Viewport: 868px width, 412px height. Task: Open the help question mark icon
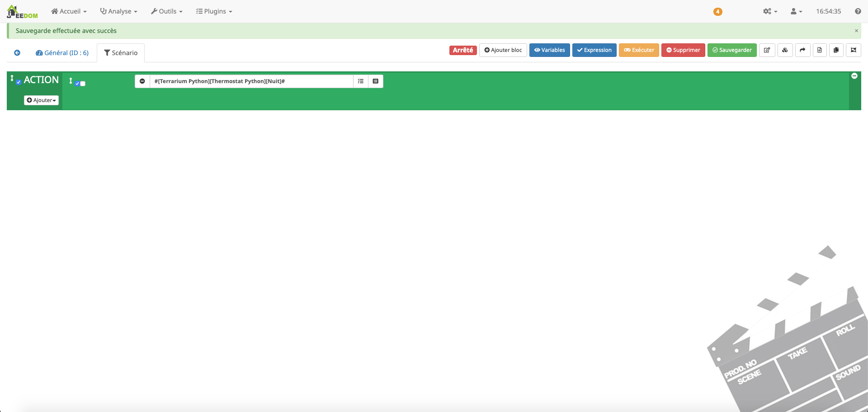[858, 11]
